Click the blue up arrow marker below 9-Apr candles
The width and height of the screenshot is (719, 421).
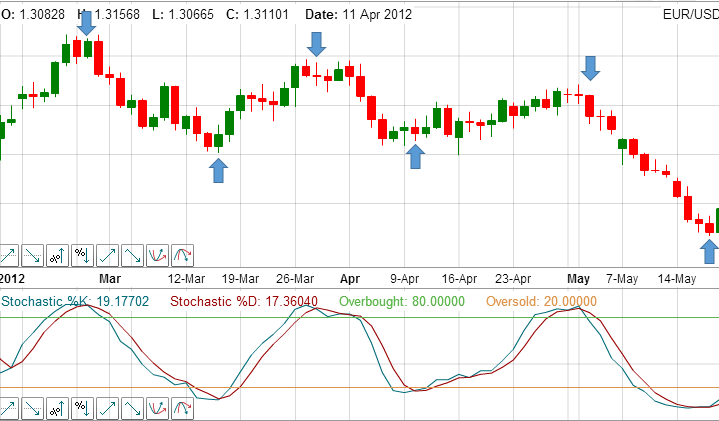click(x=415, y=156)
